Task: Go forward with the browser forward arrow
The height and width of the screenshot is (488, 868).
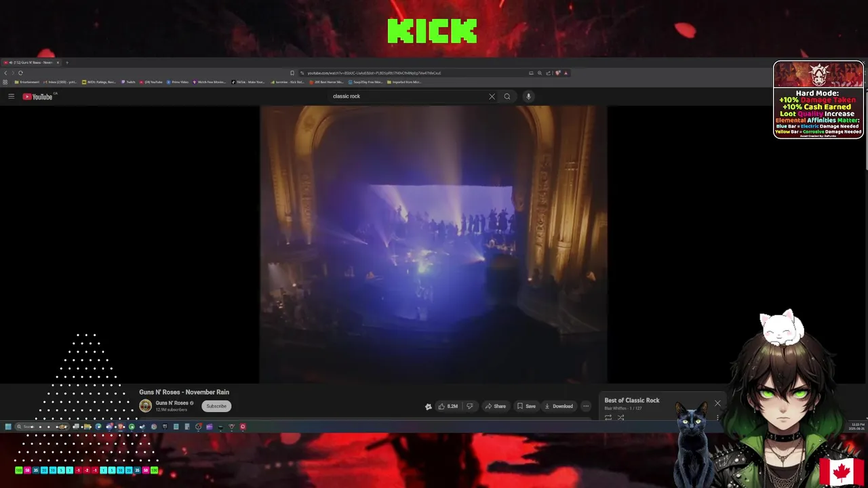Action: point(13,73)
